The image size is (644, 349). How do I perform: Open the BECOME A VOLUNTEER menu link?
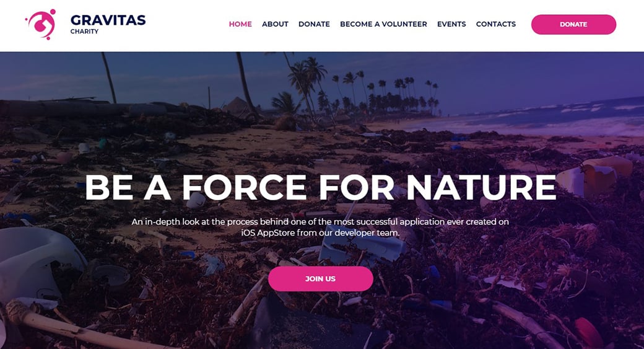click(383, 24)
